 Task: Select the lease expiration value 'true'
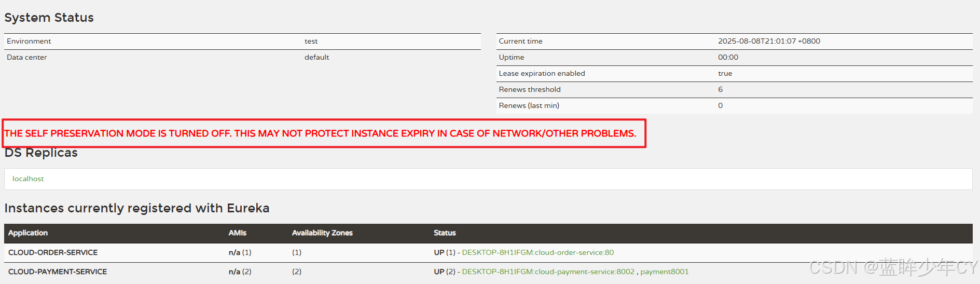coord(725,73)
